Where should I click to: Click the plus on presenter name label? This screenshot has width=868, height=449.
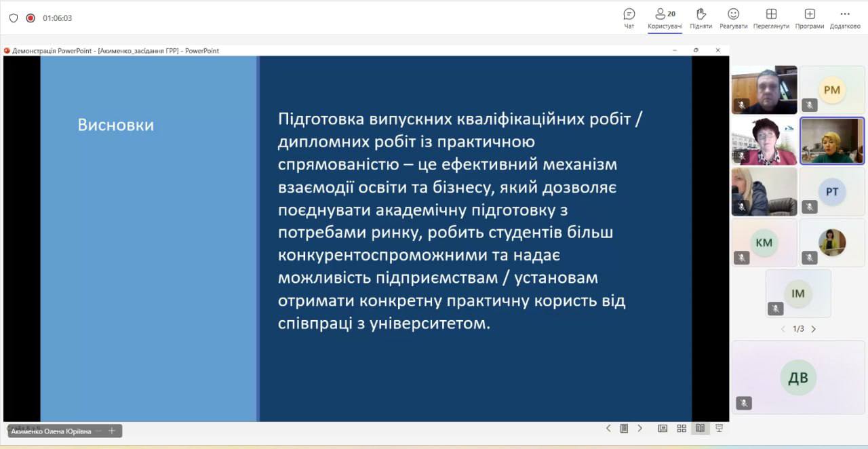112,431
